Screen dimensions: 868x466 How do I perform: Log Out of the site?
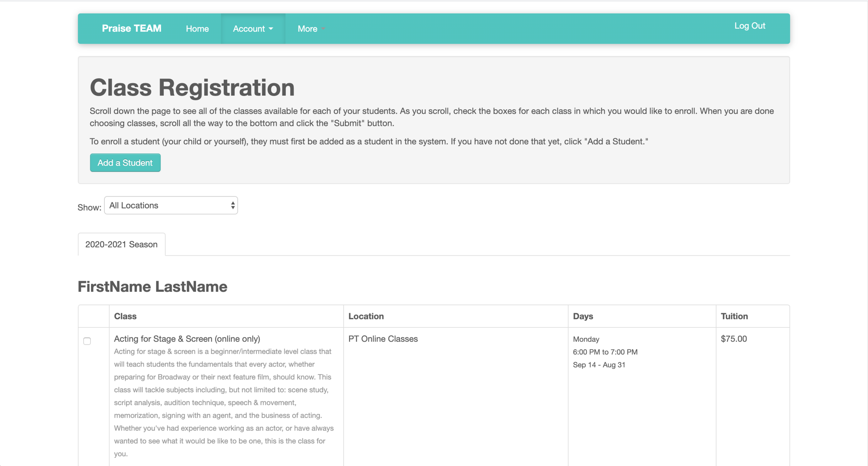coord(749,26)
